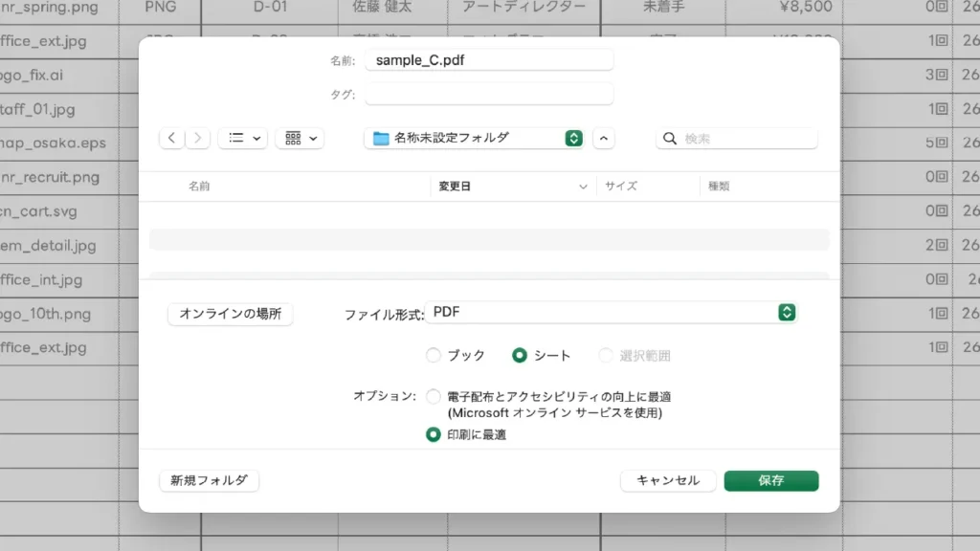980x551 pixels.
Task: Click the magnifying glass search icon
Action: click(x=670, y=139)
